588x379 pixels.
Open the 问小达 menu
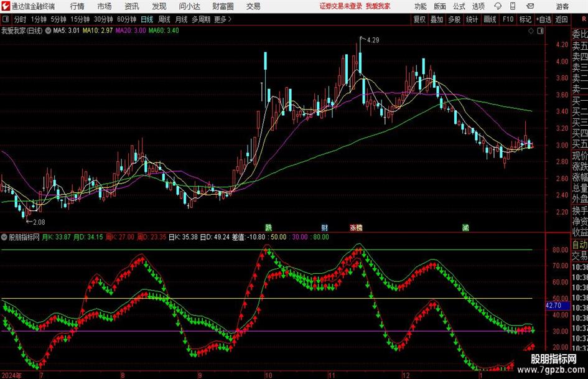(189, 6)
